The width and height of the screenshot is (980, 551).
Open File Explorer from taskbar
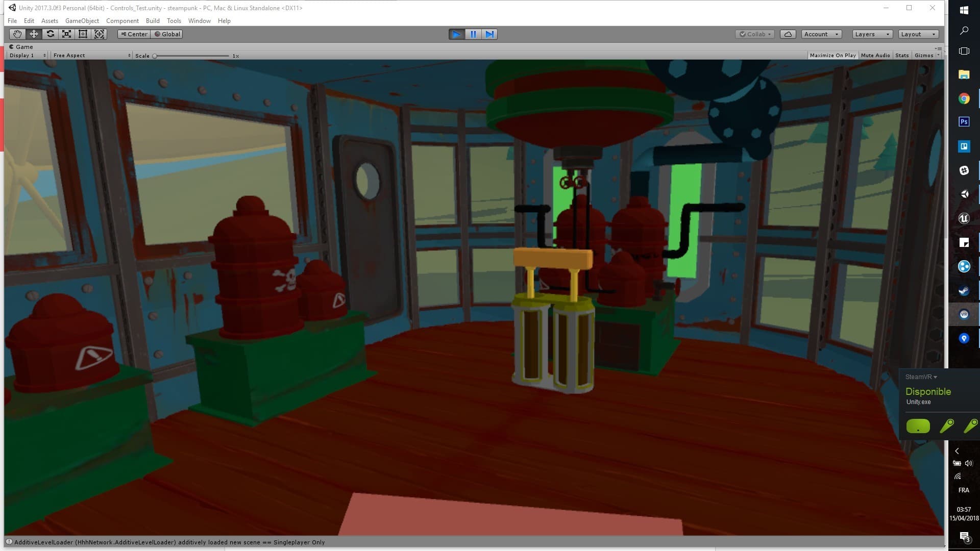pyautogui.click(x=964, y=74)
